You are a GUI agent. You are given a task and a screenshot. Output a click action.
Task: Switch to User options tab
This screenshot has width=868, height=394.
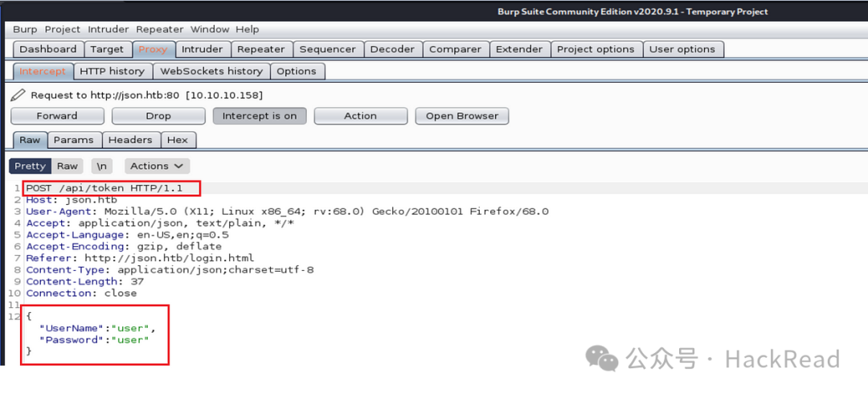682,49
